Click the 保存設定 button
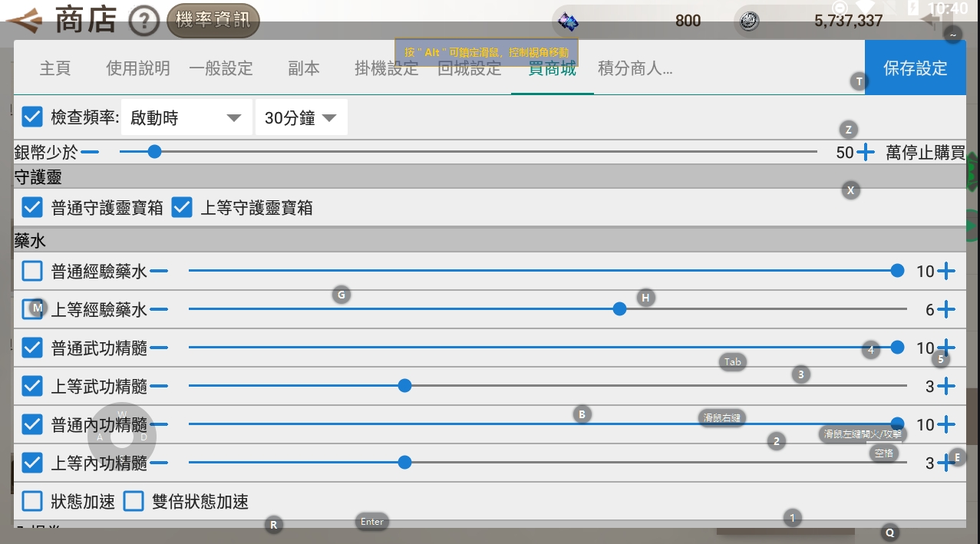Screen dimensions: 980x544 tap(915, 68)
